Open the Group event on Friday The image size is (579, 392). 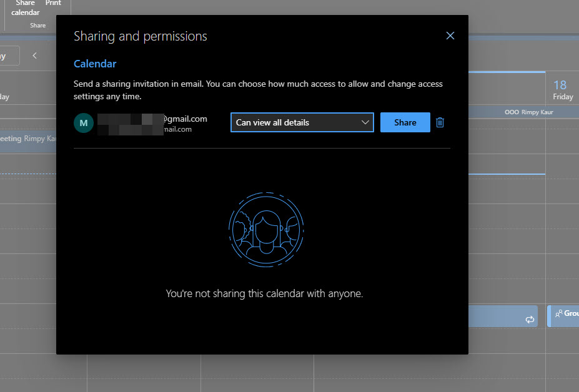click(x=563, y=316)
